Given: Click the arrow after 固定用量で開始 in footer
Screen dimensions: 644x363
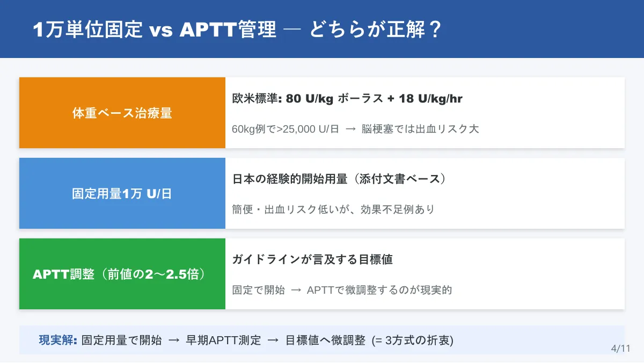Looking at the screenshot, I should point(173,340).
